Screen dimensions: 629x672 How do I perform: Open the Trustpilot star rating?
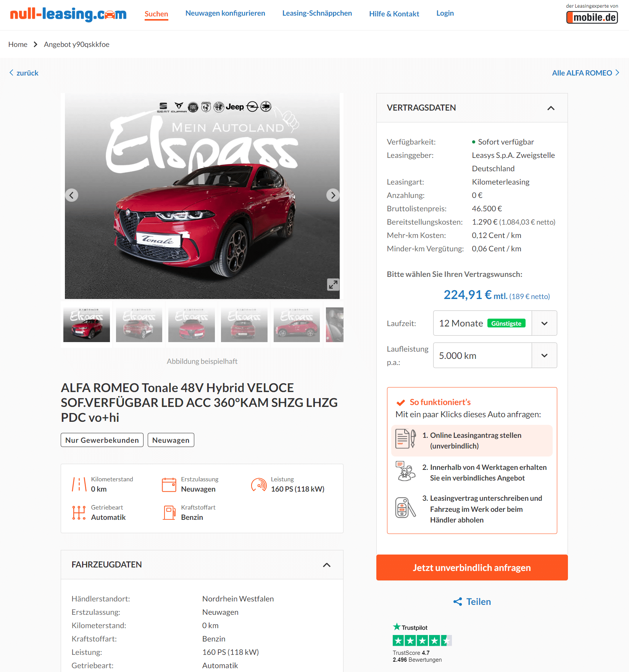click(x=422, y=640)
